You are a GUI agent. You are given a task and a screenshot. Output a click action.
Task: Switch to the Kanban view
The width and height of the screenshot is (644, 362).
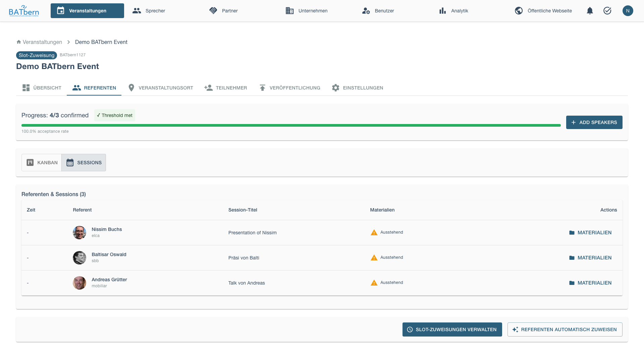(x=42, y=163)
